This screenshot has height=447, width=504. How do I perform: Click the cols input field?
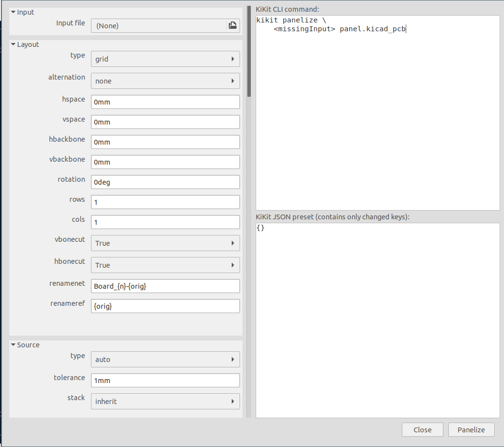165,222
